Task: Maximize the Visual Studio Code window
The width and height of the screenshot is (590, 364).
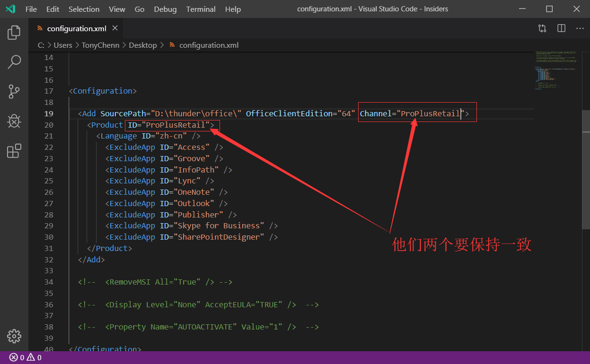Action: 549,9
